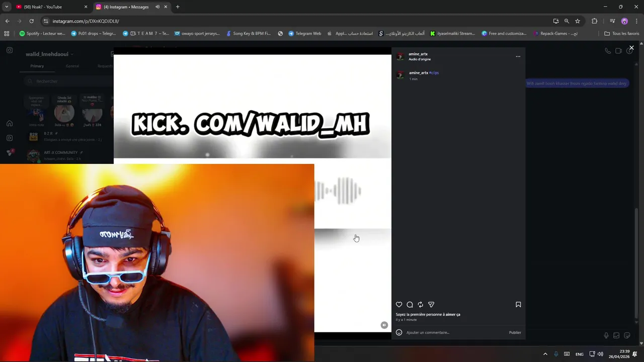
Task: Open the emoji picker in comment box
Action: [x=399, y=332]
